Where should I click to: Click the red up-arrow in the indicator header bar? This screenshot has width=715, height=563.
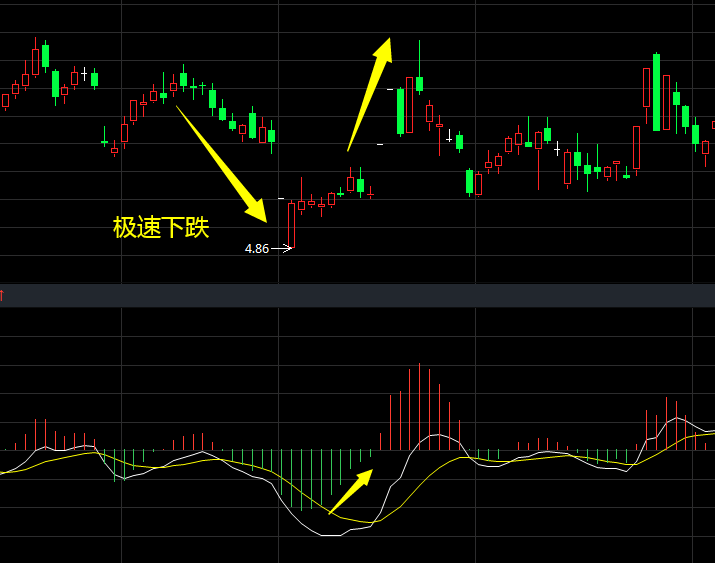tap(2, 295)
